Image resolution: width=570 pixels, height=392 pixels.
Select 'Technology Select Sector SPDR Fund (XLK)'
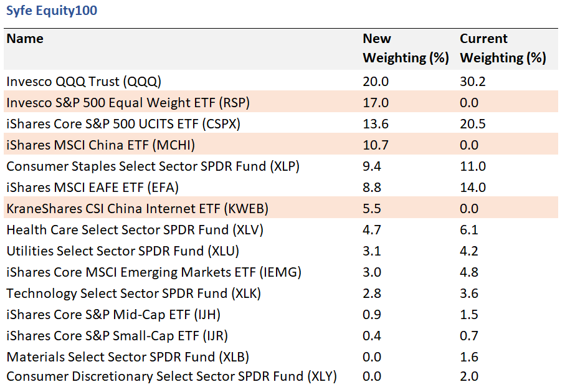[x=134, y=294]
